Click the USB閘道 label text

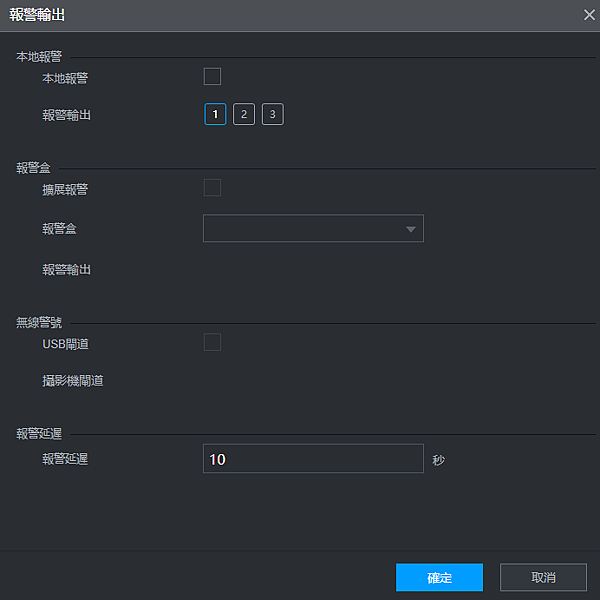(65, 344)
